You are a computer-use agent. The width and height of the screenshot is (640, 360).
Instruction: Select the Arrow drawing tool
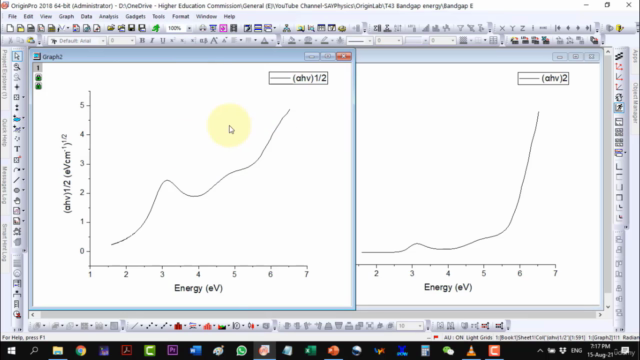[16, 170]
